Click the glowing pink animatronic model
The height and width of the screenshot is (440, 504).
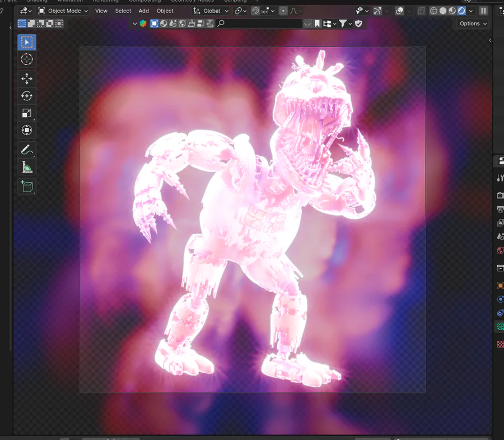point(254,219)
